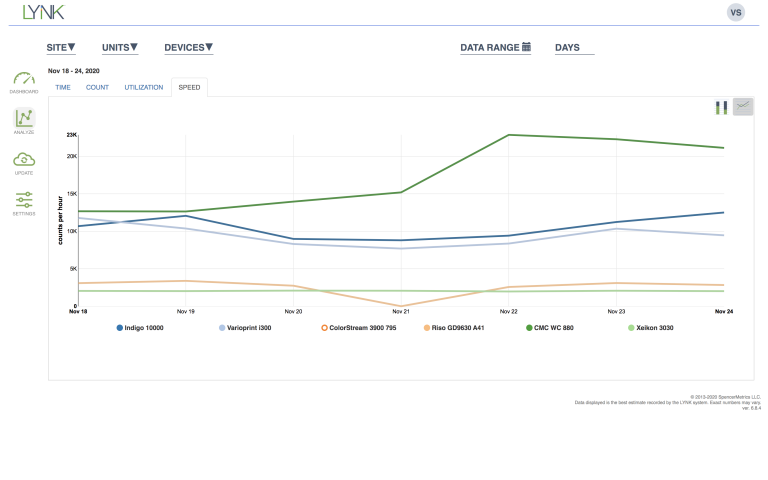Click the Riso line dip at Nov 21
This screenshot has width=768, height=480.
(x=401, y=306)
